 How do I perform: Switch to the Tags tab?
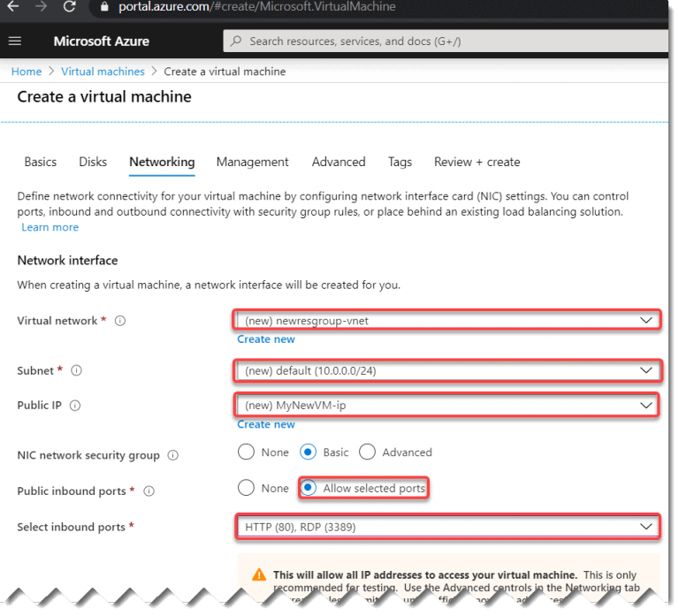click(400, 163)
